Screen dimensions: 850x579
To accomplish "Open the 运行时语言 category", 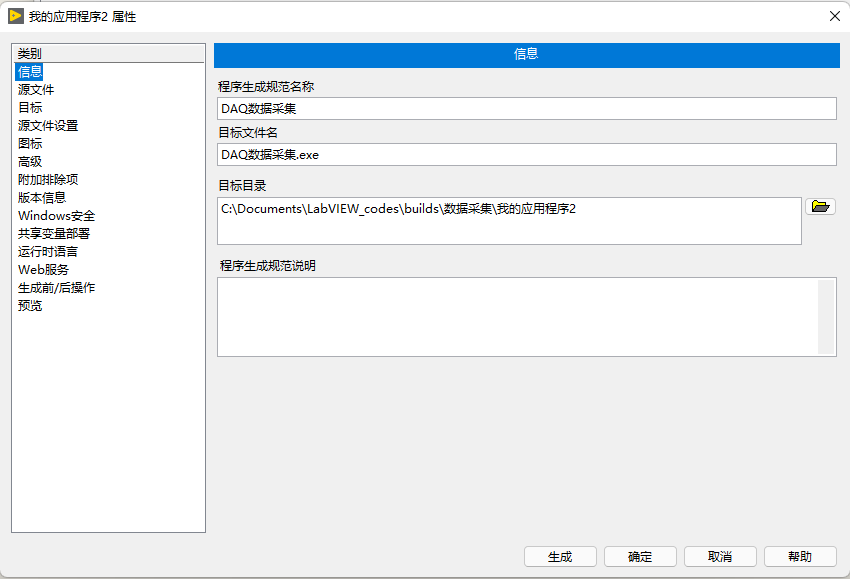I will (48, 251).
